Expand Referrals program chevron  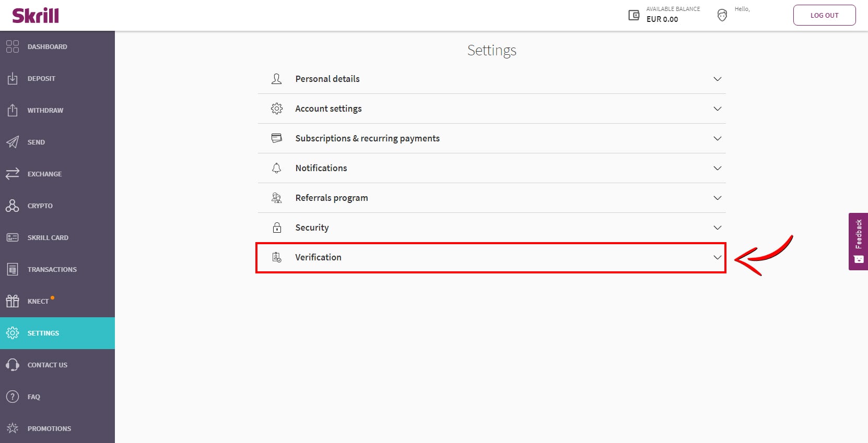(x=718, y=198)
